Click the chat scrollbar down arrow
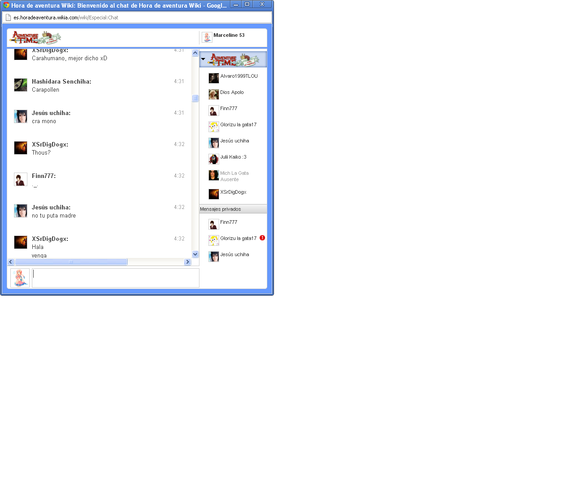Viewport: 575px width, 480px height. coord(195,254)
